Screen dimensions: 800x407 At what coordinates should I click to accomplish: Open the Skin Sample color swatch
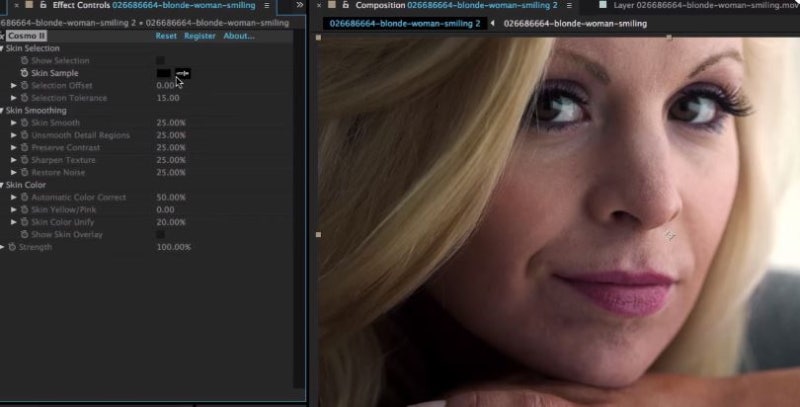[164, 73]
